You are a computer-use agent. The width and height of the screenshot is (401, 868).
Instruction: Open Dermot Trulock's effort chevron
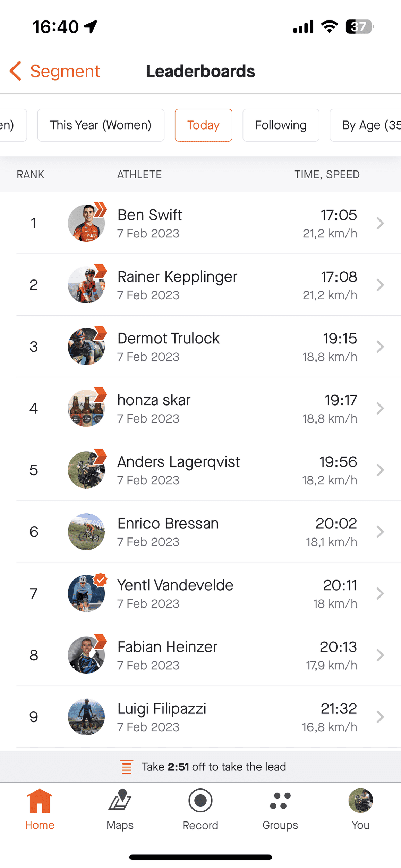coord(380,347)
